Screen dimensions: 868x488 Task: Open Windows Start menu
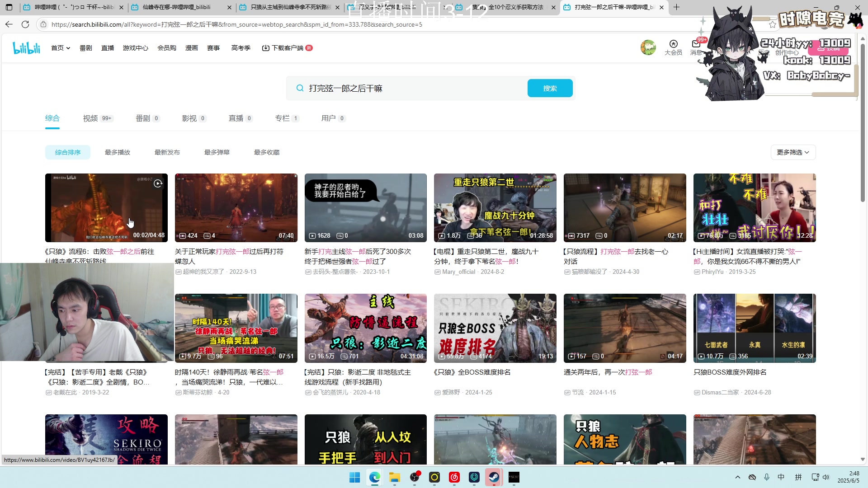(355, 477)
